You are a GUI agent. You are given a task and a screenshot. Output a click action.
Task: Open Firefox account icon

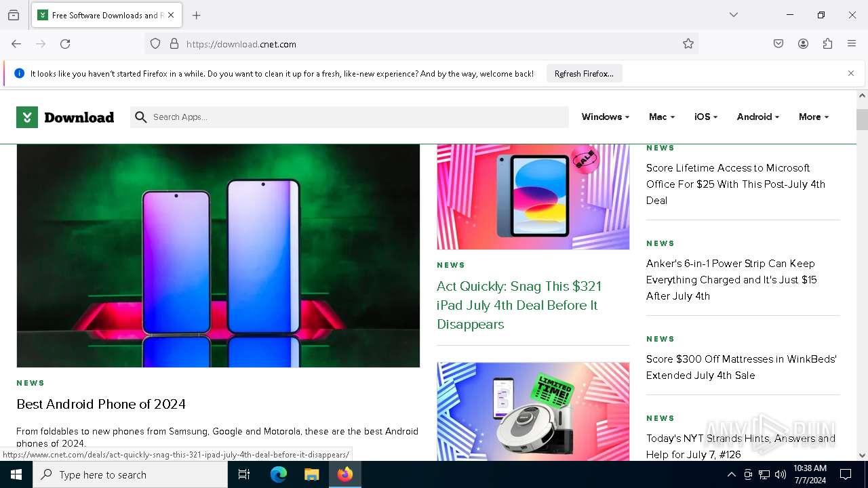tap(803, 44)
